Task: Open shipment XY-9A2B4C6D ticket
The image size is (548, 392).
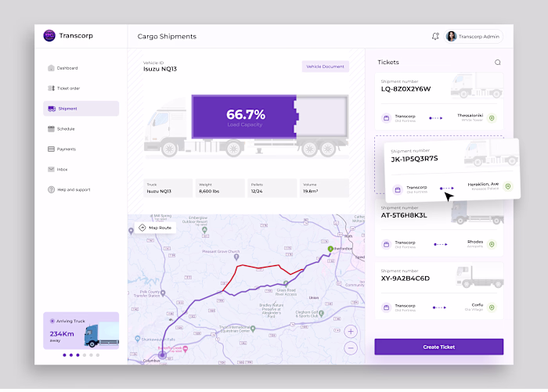Action: coord(439,291)
